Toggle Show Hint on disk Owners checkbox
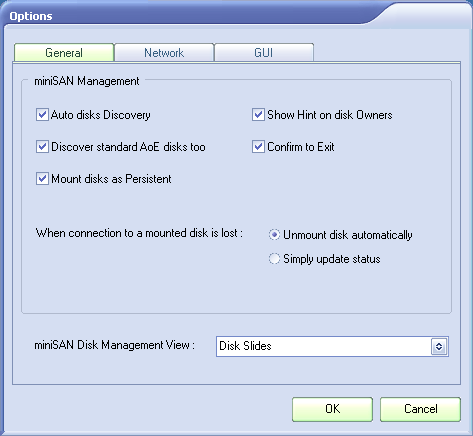Screen dimensions: 473x436 coord(258,115)
